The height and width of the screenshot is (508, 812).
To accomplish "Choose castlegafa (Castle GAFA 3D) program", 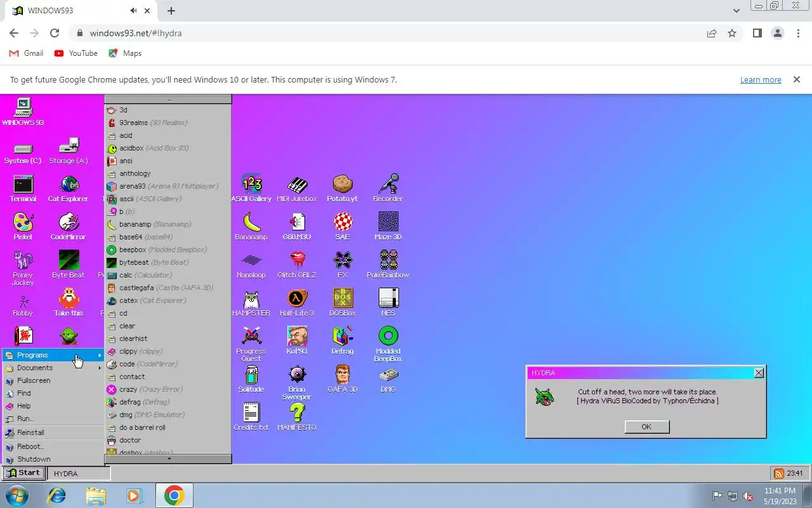I will (x=168, y=288).
